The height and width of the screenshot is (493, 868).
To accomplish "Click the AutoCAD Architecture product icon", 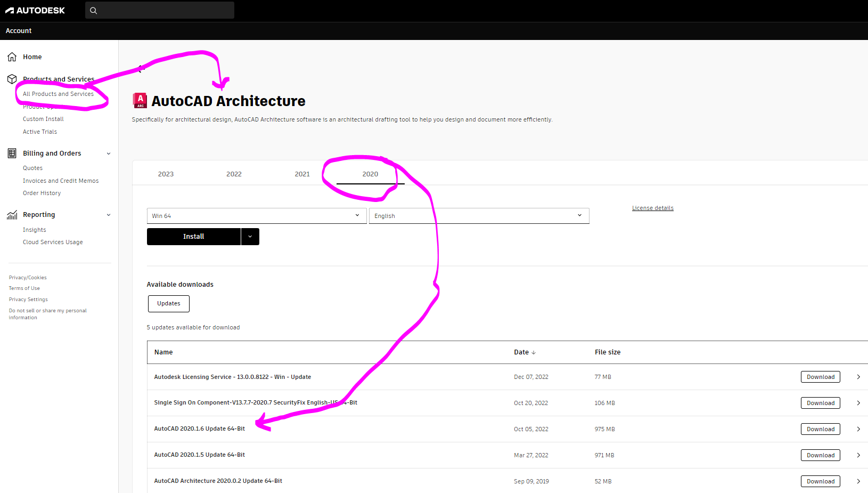I will pyautogui.click(x=140, y=100).
